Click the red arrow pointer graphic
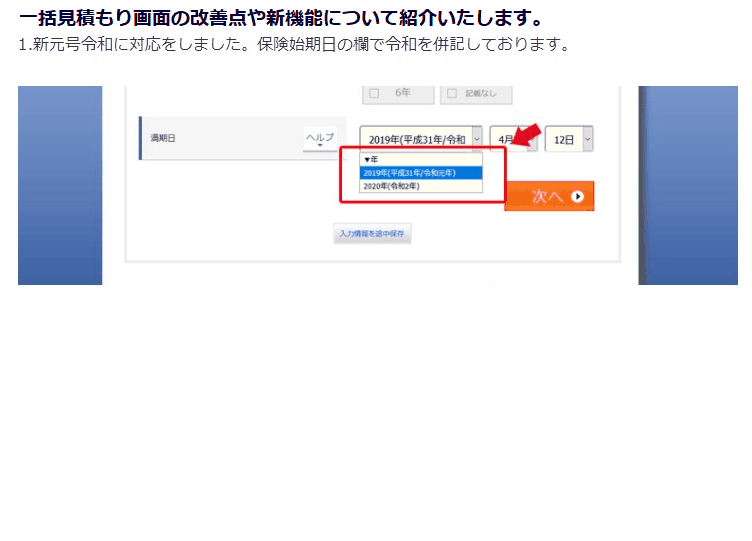This screenshot has width=752, height=541. point(527,135)
